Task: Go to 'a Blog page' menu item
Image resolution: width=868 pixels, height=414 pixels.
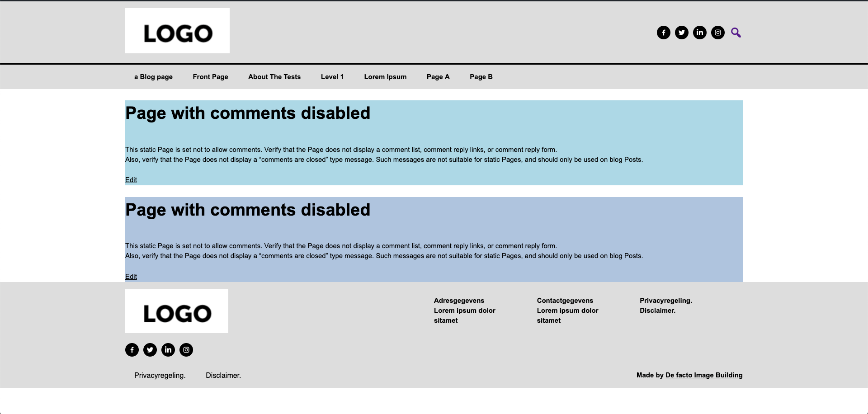Action: [153, 77]
